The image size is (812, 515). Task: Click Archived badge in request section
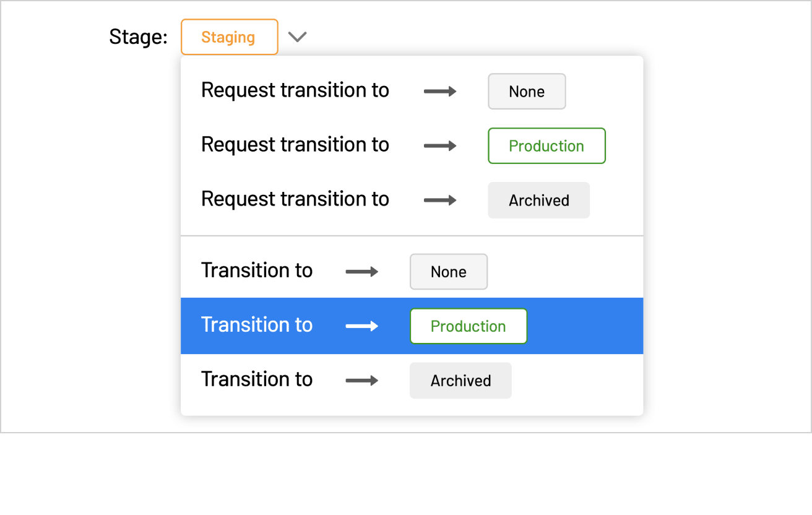(x=539, y=201)
